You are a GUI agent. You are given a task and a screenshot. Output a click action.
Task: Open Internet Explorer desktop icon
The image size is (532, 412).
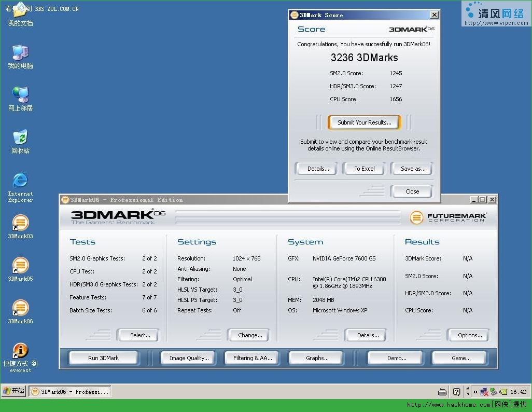[x=20, y=187]
